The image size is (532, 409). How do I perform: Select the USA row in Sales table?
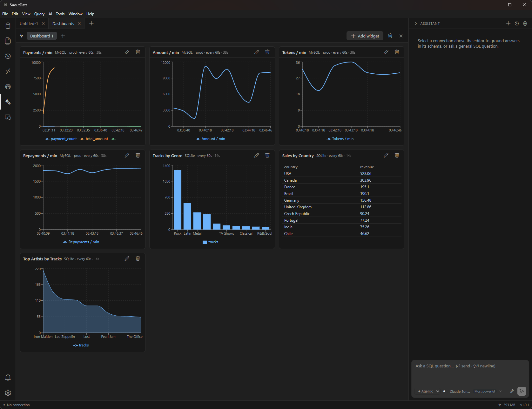(x=341, y=174)
